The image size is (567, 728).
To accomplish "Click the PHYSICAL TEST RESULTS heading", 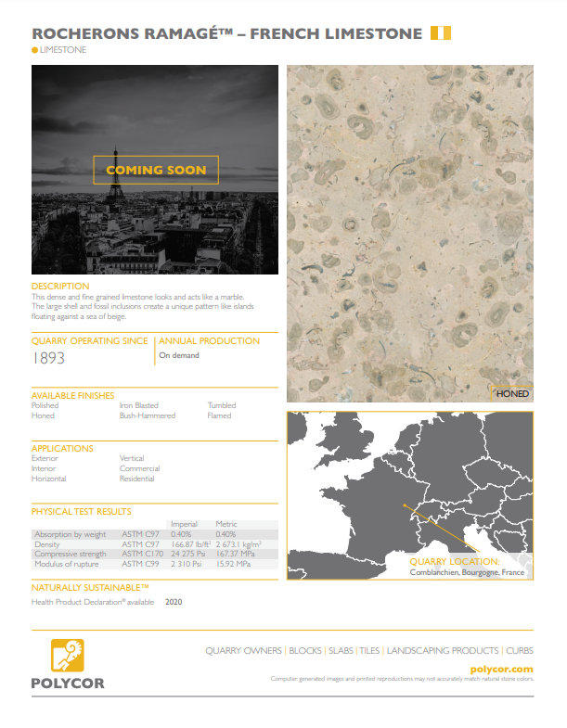I will click(x=82, y=512).
